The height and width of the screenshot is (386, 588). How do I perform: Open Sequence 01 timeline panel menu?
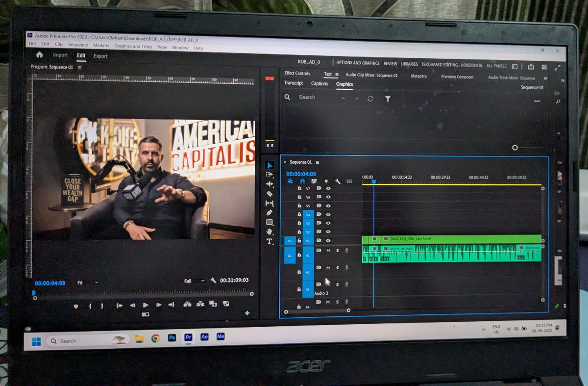point(318,162)
